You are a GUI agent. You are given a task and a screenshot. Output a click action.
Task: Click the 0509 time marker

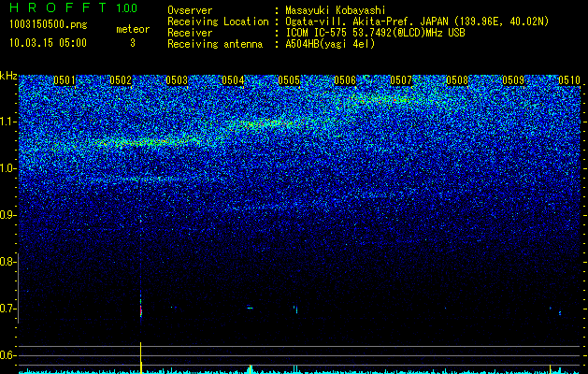(513, 80)
